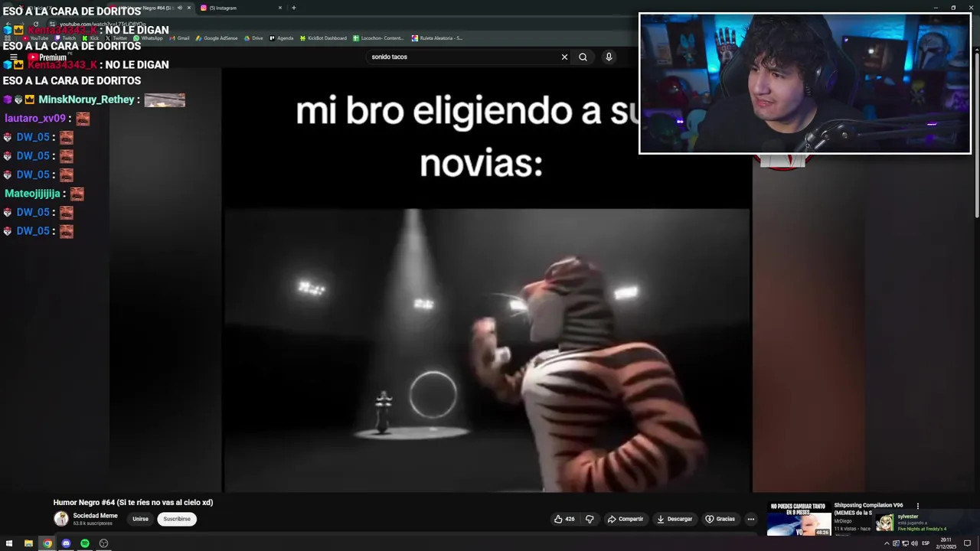Image resolution: width=980 pixels, height=551 pixels.
Task: Open the KickBot Dashboard bookmark
Action: click(x=323, y=37)
